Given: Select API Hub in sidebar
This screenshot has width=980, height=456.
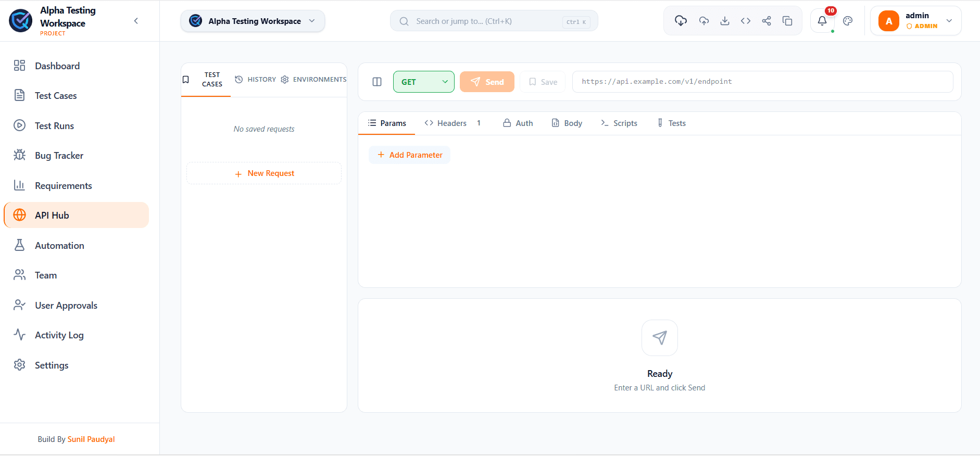Looking at the screenshot, I should [x=76, y=215].
